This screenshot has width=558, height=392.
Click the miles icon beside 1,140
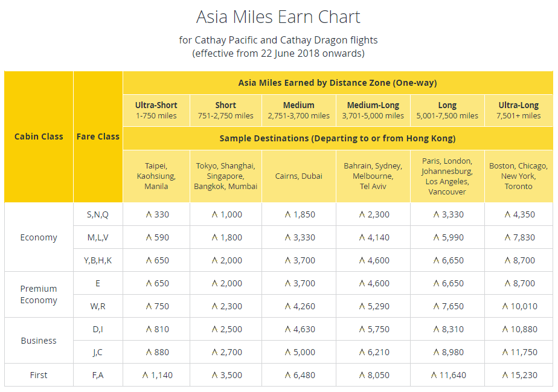[x=145, y=375]
